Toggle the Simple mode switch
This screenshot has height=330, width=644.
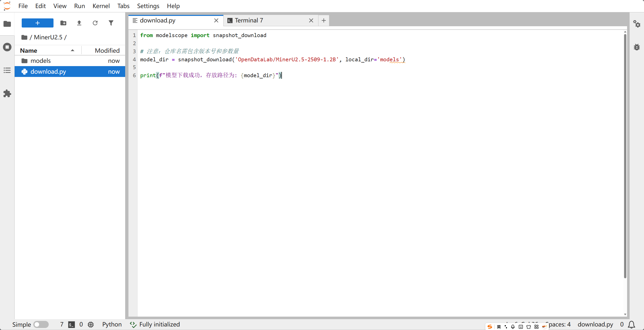(x=41, y=324)
